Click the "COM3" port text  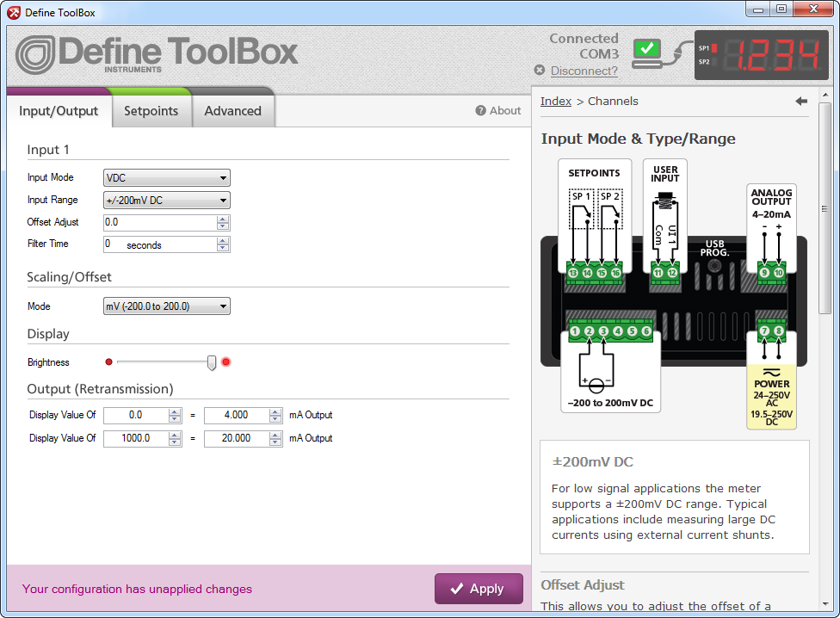[x=599, y=54]
